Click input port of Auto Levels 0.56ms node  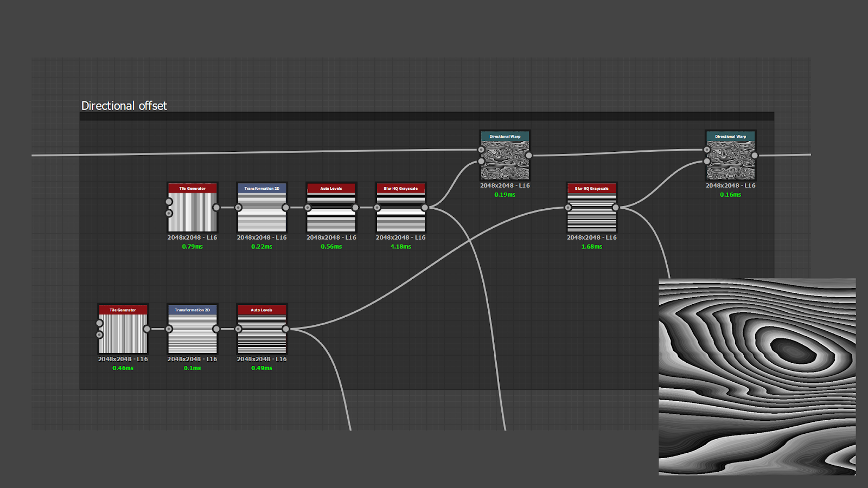tap(308, 207)
